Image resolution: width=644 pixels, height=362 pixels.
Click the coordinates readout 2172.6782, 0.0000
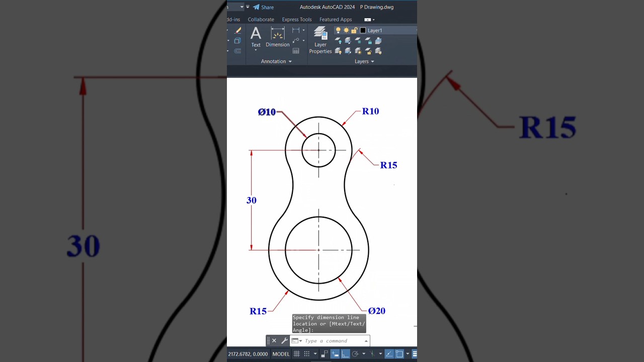tap(248, 354)
